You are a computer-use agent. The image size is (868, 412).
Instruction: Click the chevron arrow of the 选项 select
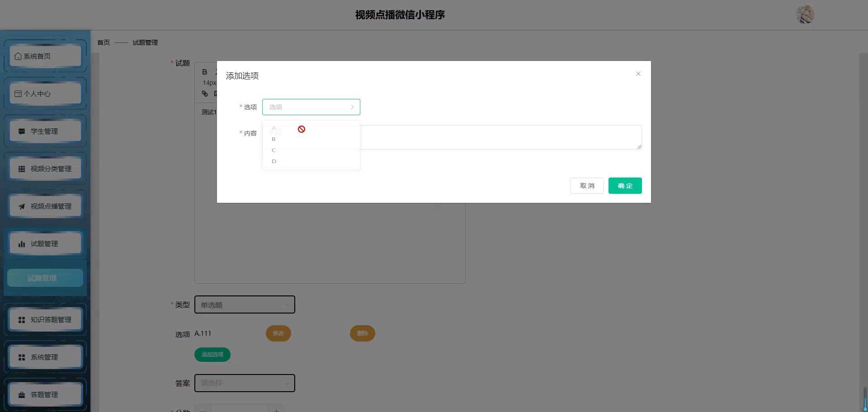click(x=352, y=107)
